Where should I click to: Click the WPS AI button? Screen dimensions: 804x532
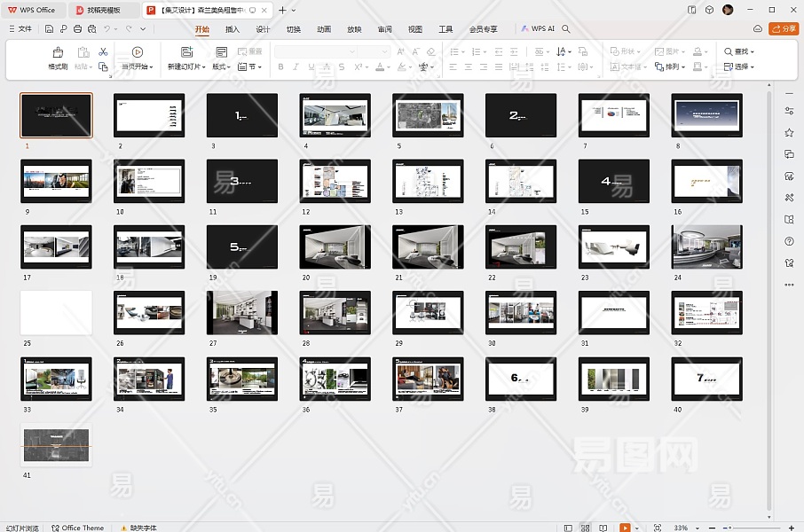coord(538,29)
